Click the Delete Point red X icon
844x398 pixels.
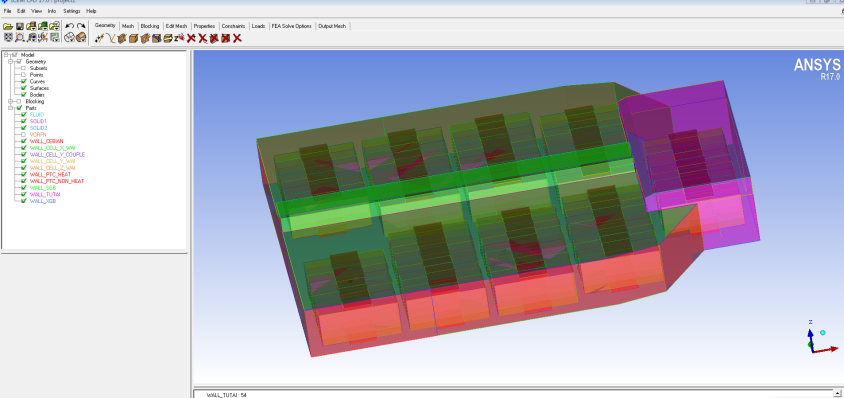pos(191,38)
